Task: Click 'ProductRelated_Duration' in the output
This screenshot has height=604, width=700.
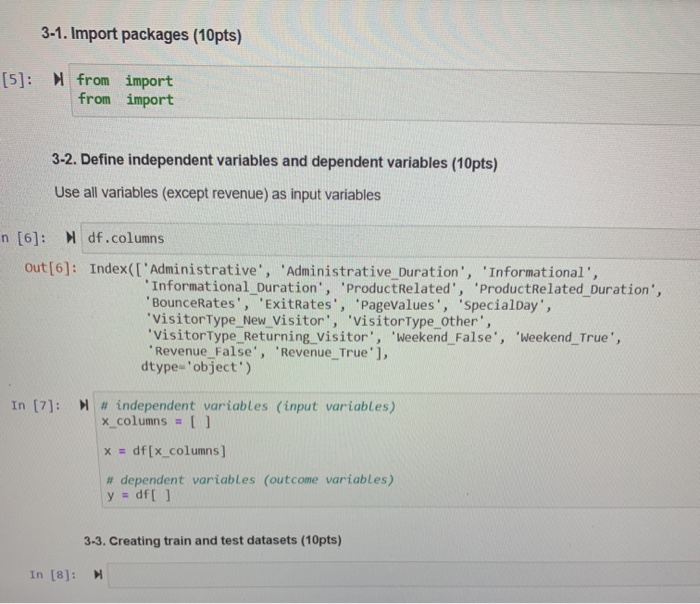Action: pyautogui.click(x=565, y=289)
